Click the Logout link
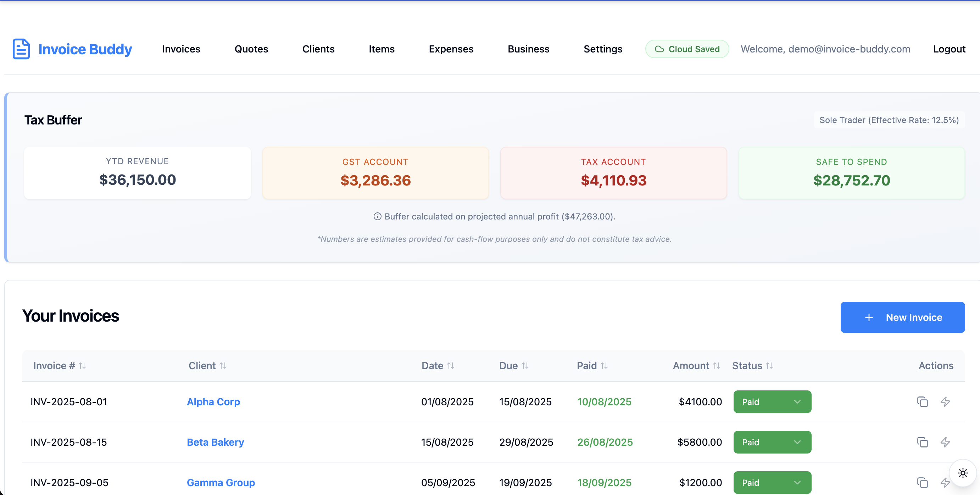Viewport: 980px width, 495px height. 949,49
